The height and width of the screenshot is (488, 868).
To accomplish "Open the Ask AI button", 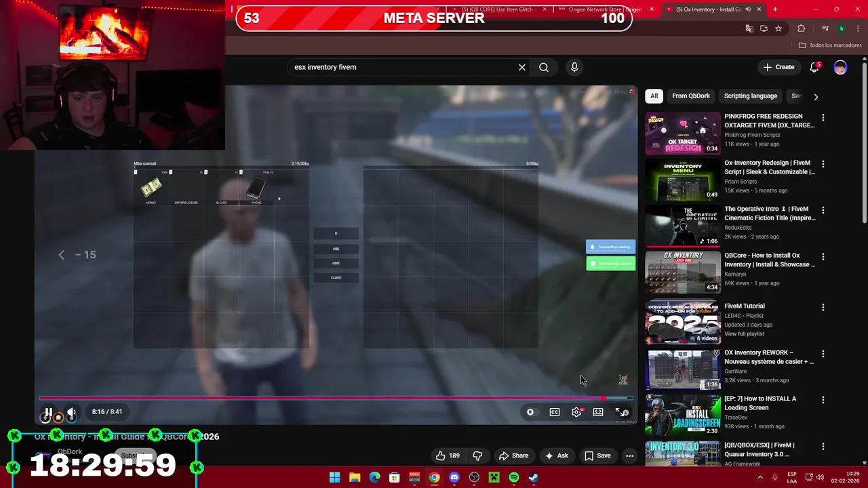I will pyautogui.click(x=556, y=455).
